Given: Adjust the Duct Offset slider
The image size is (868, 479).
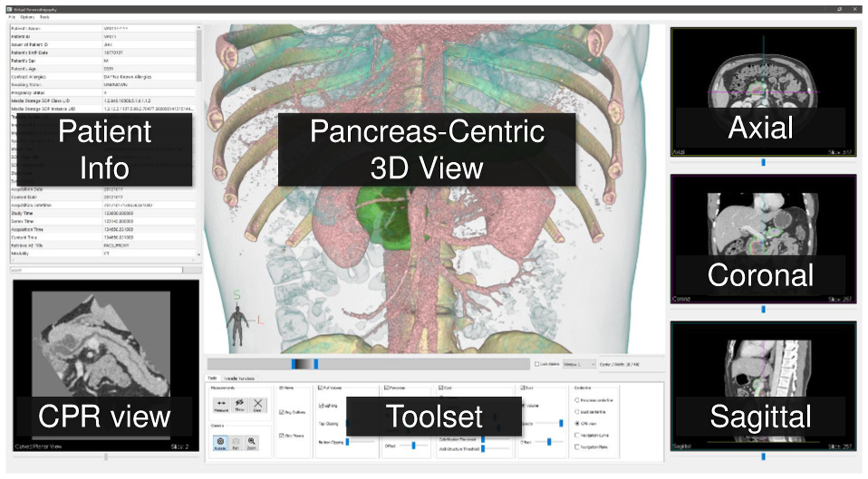Looking at the screenshot, I should point(549,441).
